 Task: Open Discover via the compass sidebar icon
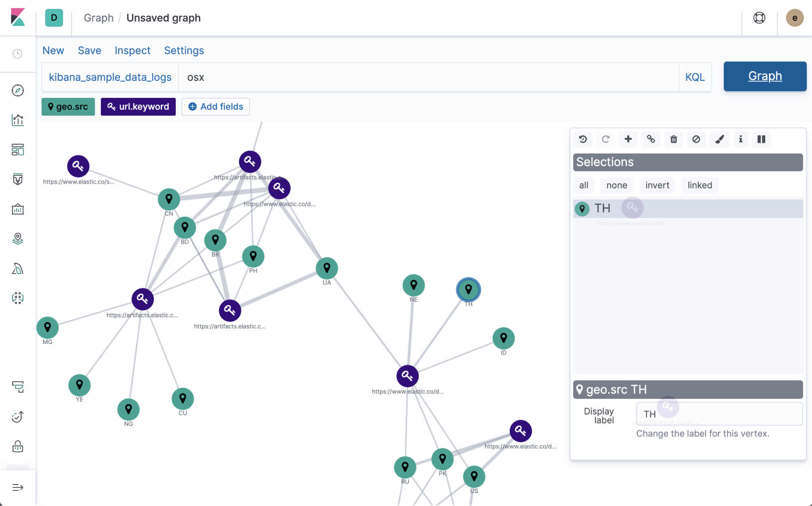[x=17, y=91]
